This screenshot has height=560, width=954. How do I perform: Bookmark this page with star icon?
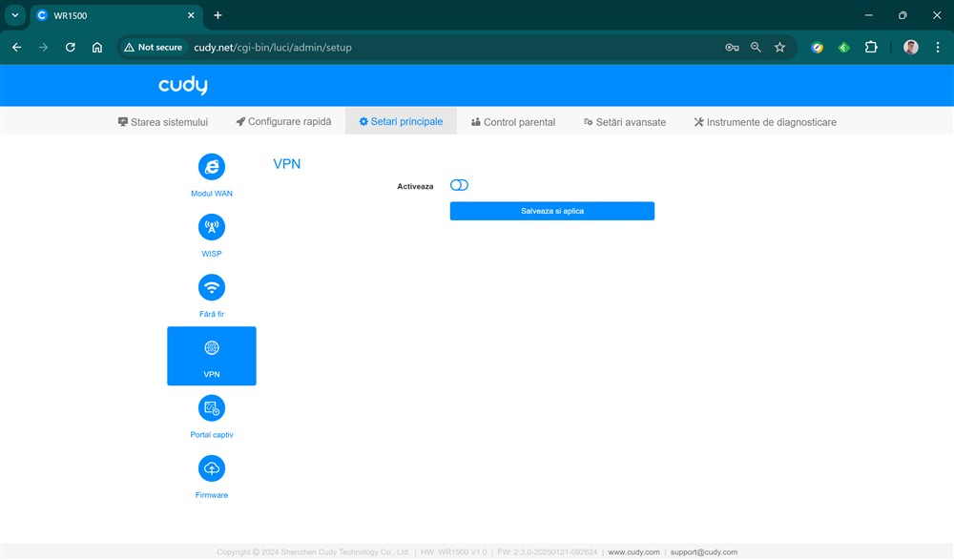click(x=779, y=47)
